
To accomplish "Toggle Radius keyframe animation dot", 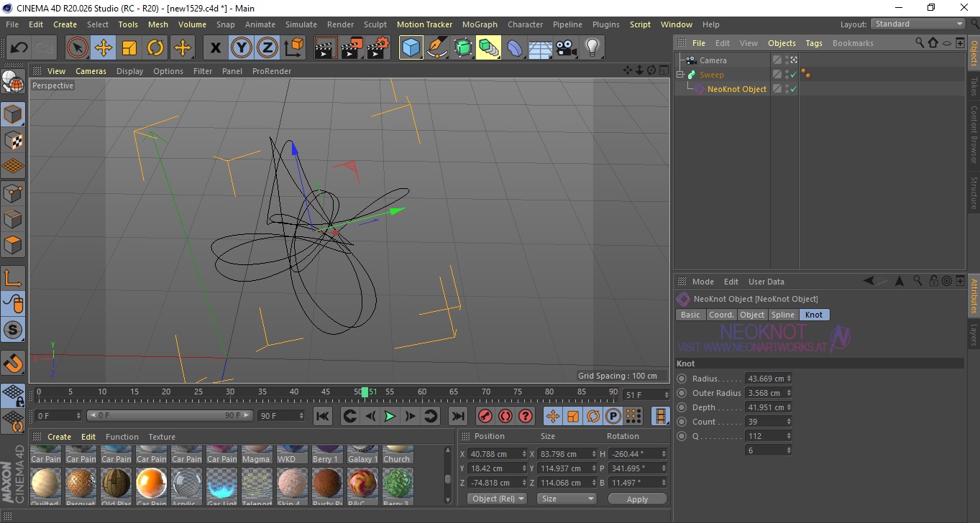I will pos(682,379).
